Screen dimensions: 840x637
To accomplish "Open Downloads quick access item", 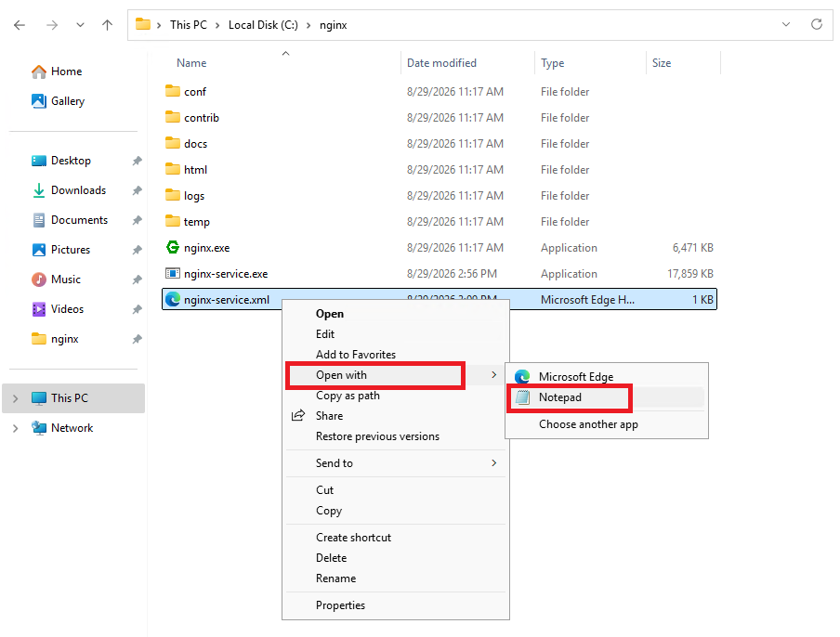I will pyautogui.click(x=69, y=190).
